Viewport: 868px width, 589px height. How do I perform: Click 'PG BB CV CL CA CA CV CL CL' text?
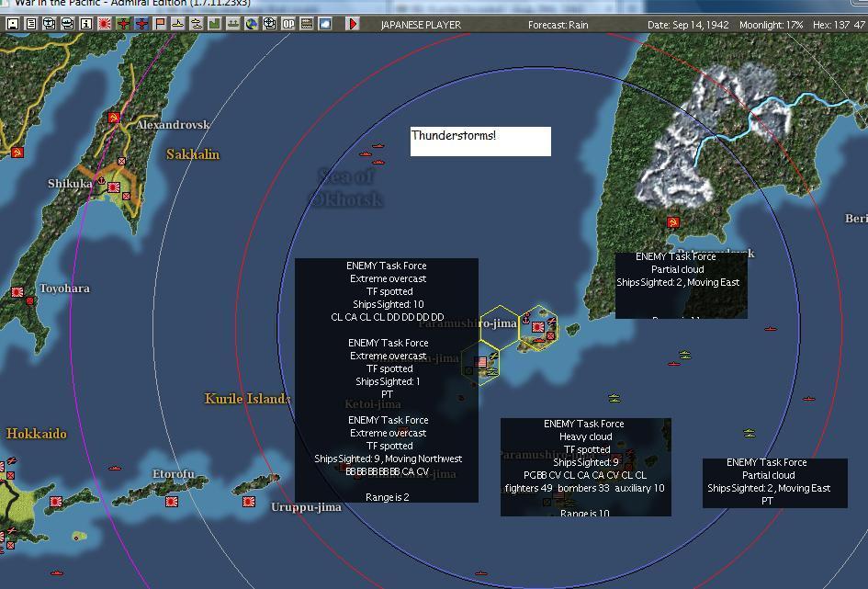(x=584, y=475)
